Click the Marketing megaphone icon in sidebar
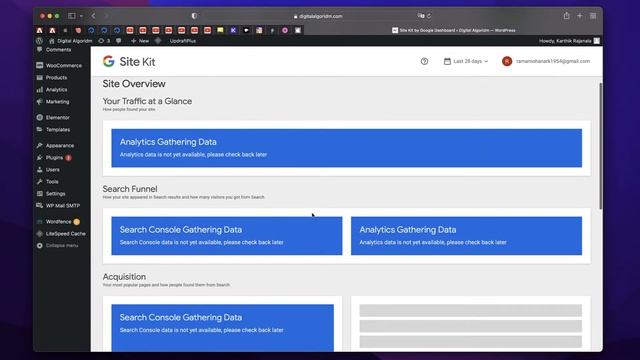 [40, 102]
